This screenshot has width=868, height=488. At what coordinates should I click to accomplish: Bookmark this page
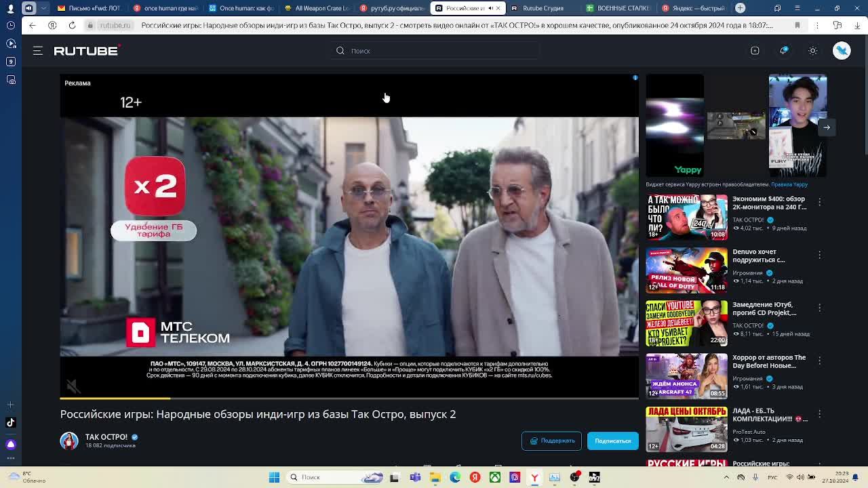coord(797,25)
